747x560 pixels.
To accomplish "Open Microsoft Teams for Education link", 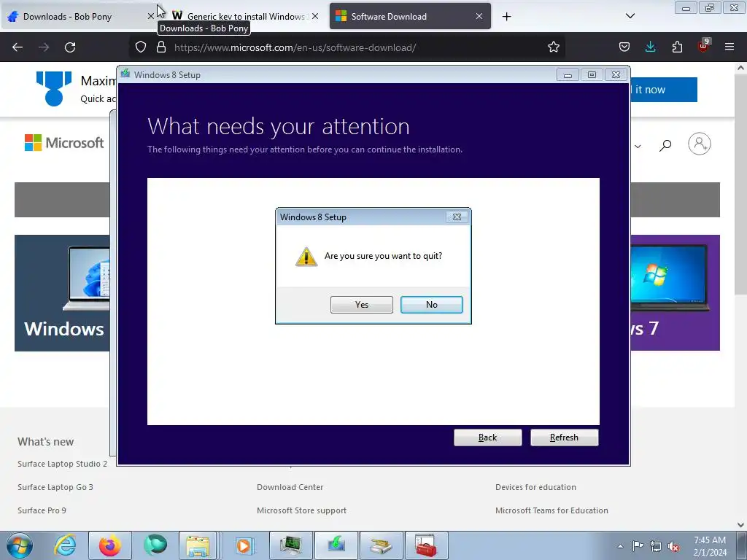I will (551, 510).
